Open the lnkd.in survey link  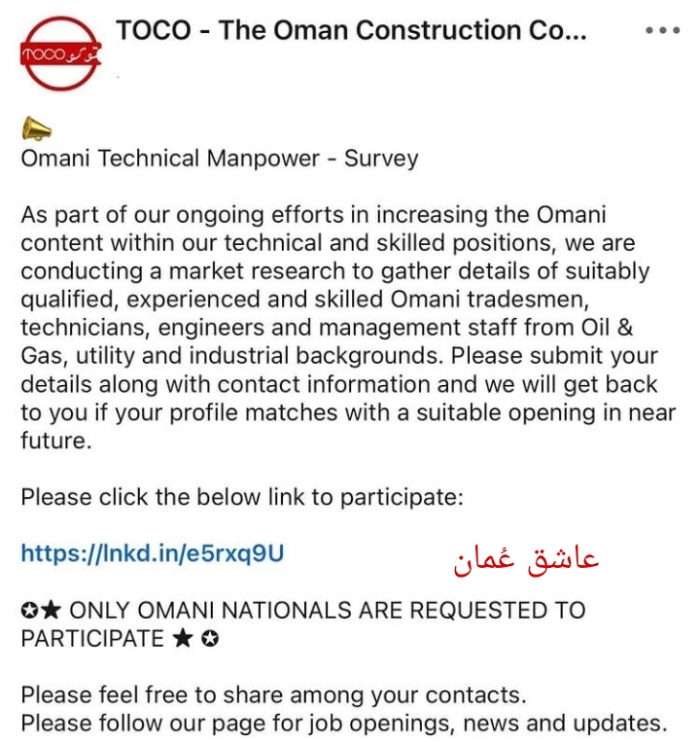pyautogui.click(x=153, y=553)
